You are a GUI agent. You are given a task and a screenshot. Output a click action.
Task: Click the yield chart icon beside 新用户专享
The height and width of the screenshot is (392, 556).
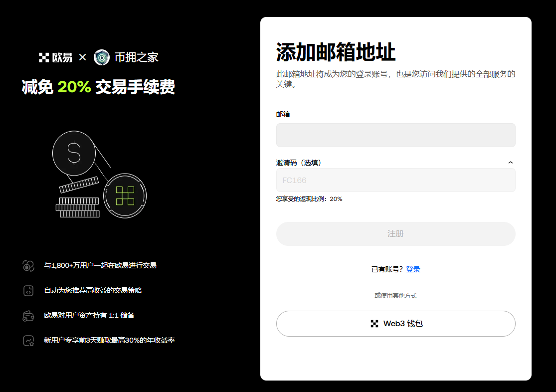[28, 341]
